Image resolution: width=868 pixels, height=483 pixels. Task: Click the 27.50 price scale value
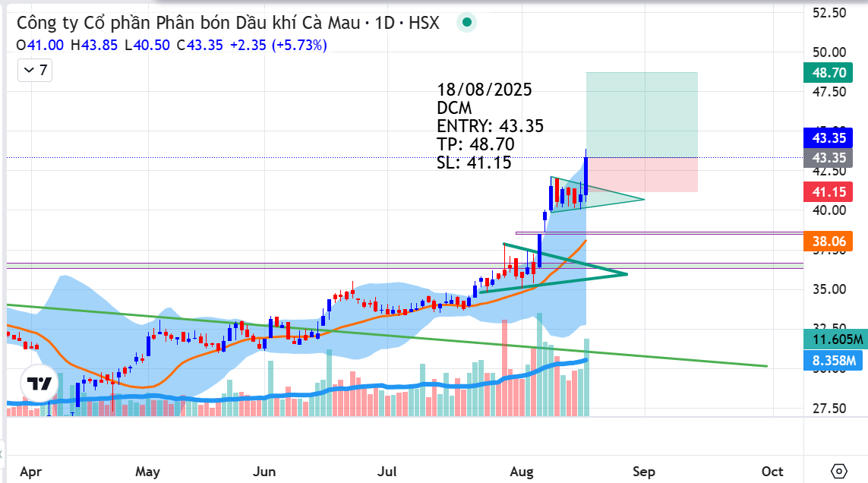(x=829, y=409)
